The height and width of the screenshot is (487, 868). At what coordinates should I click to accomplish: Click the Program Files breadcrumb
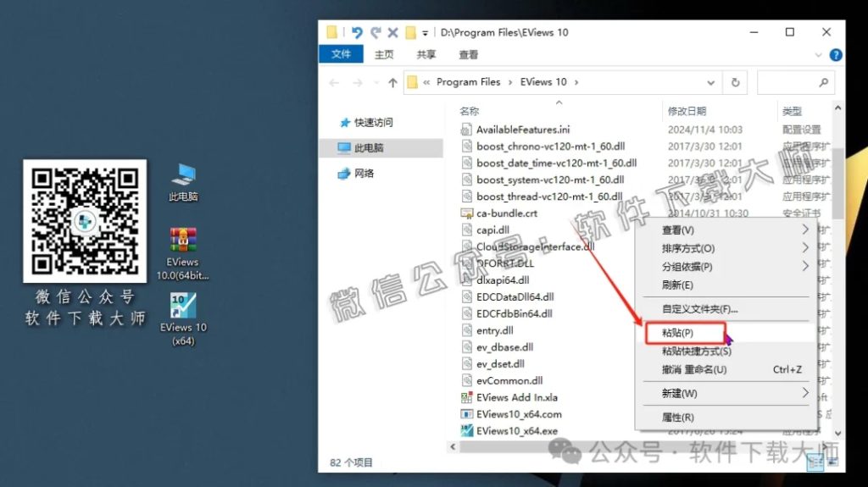(468, 82)
